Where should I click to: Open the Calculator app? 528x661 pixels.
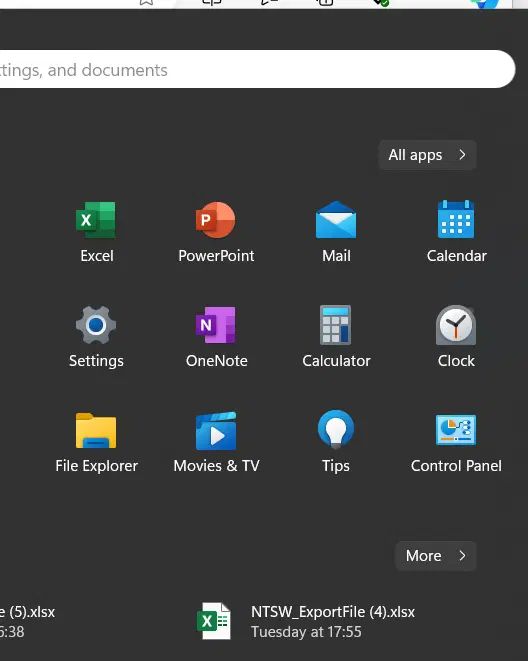point(336,337)
